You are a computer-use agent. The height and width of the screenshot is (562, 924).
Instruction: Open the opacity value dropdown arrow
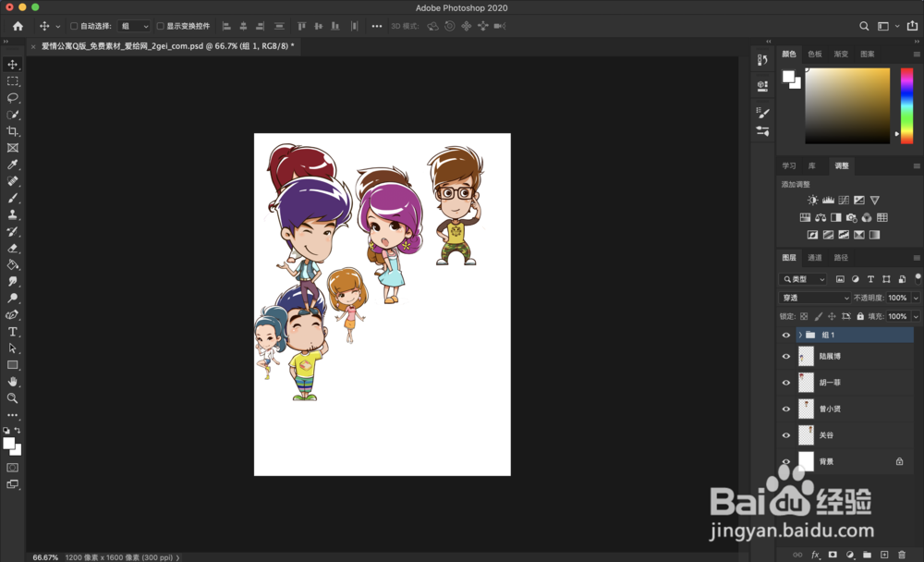(x=916, y=298)
